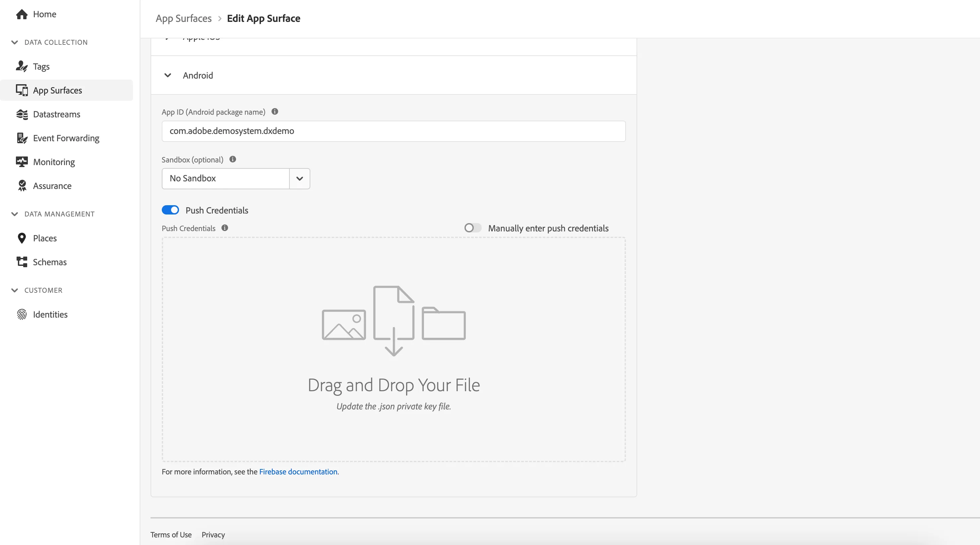Collapse the DATA COLLECTION section

(15, 42)
